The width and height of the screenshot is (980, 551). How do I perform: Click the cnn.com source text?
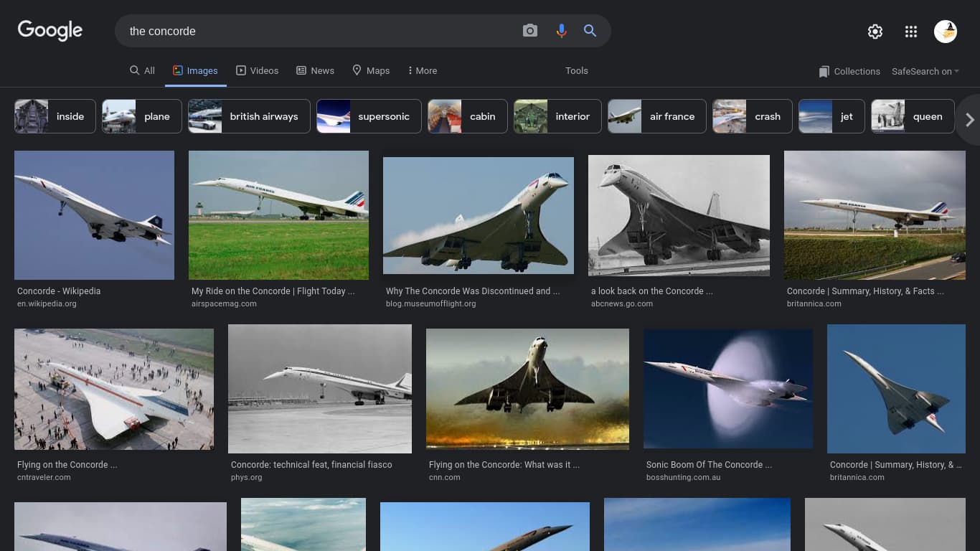pos(445,477)
